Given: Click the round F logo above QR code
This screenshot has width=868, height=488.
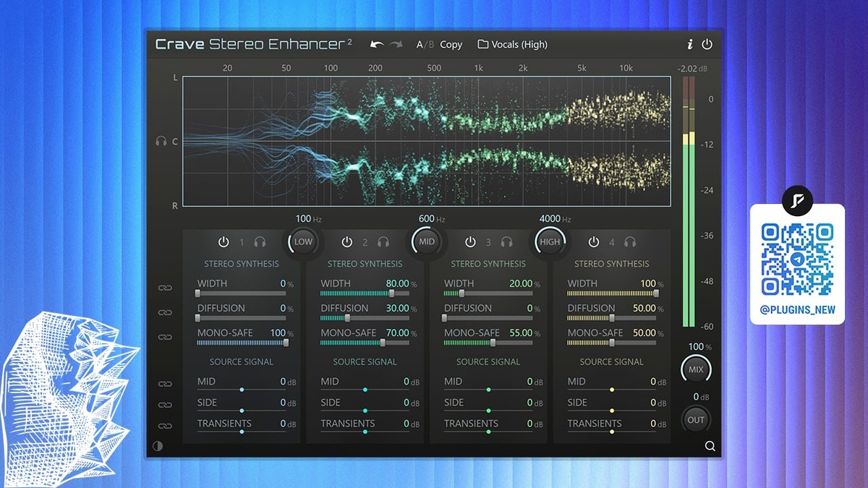Looking at the screenshot, I should (x=797, y=200).
